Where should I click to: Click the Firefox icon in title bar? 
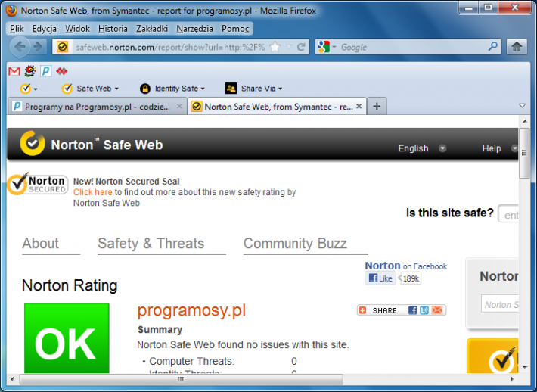[x=11, y=11]
